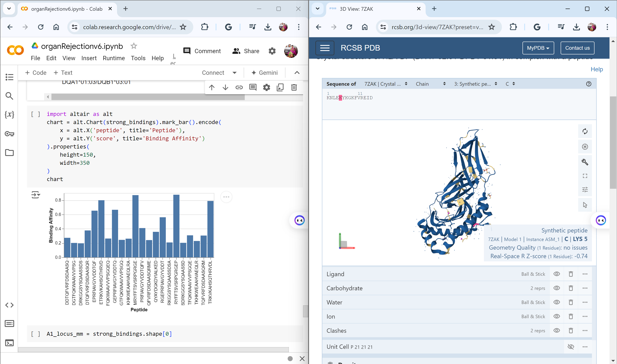Open the Insert menu in Colab
Viewport: 617px width, 364px height.
[x=89, y=58]
